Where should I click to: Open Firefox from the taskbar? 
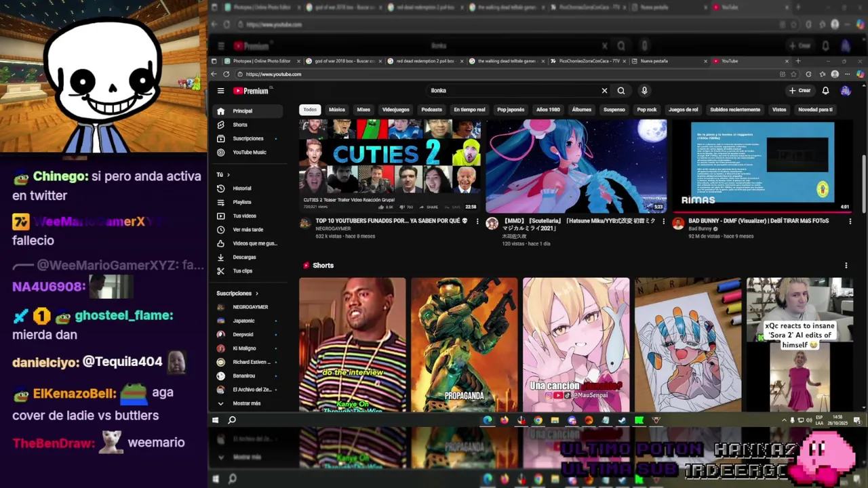point(505,420)
